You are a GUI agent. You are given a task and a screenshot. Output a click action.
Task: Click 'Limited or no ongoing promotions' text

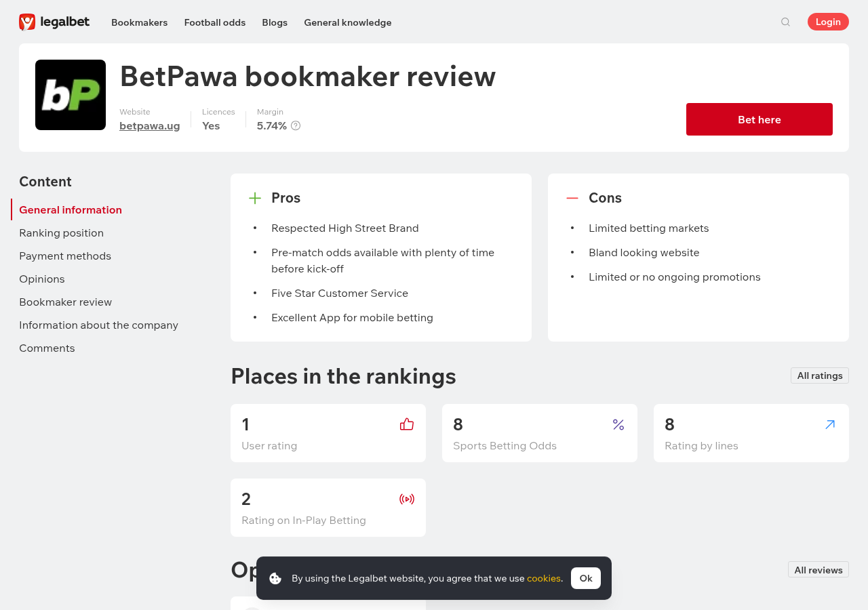[x=675, y=277]
